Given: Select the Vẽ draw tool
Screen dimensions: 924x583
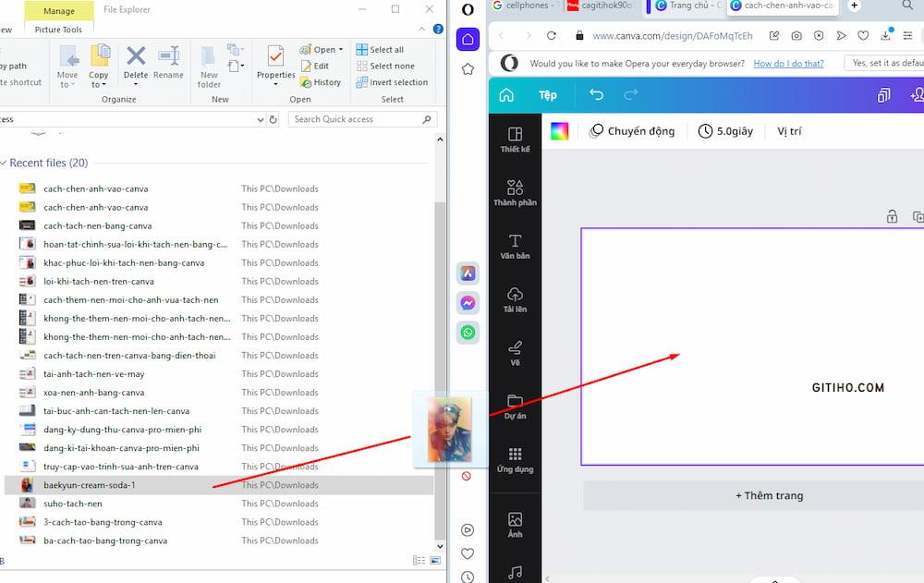Looking at the screenshot, I should 515,353.
